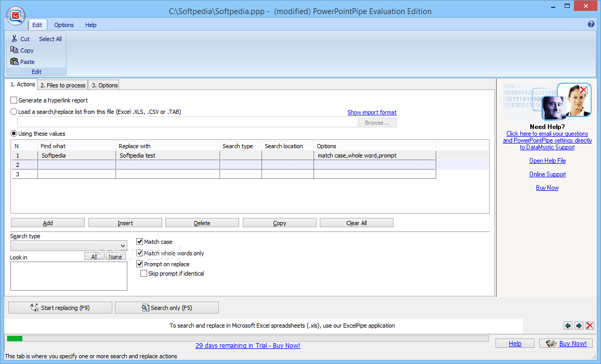Enable Generate a hyperlink report
Viewport: 601px width, 364px height.
(x=14, y=100)
